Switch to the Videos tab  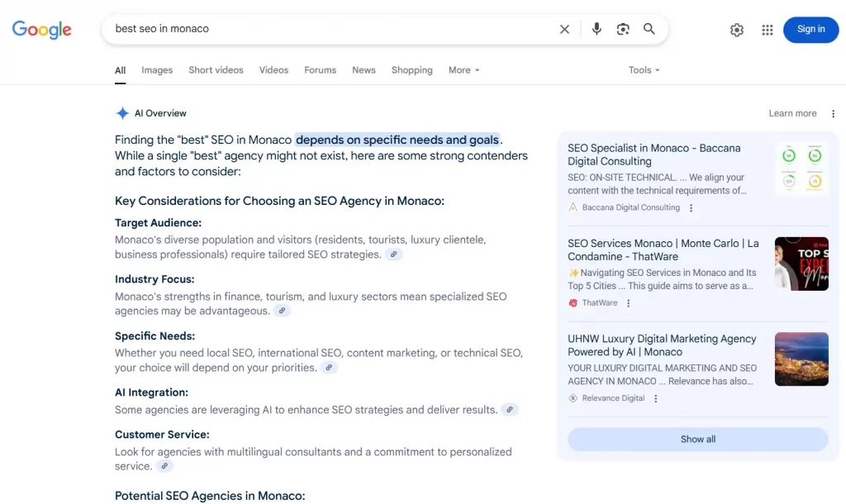(x=273, y=70)
